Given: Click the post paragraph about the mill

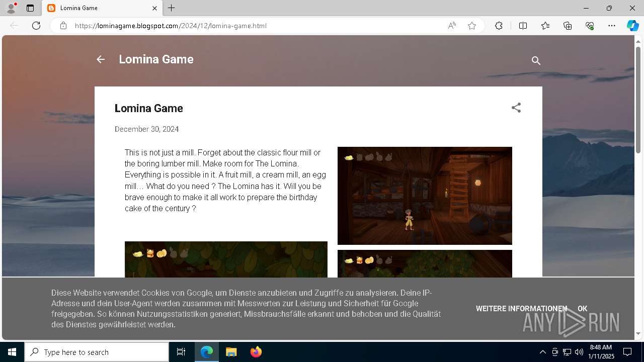Looking at the screenshot, I should click(x=225, y=180).
